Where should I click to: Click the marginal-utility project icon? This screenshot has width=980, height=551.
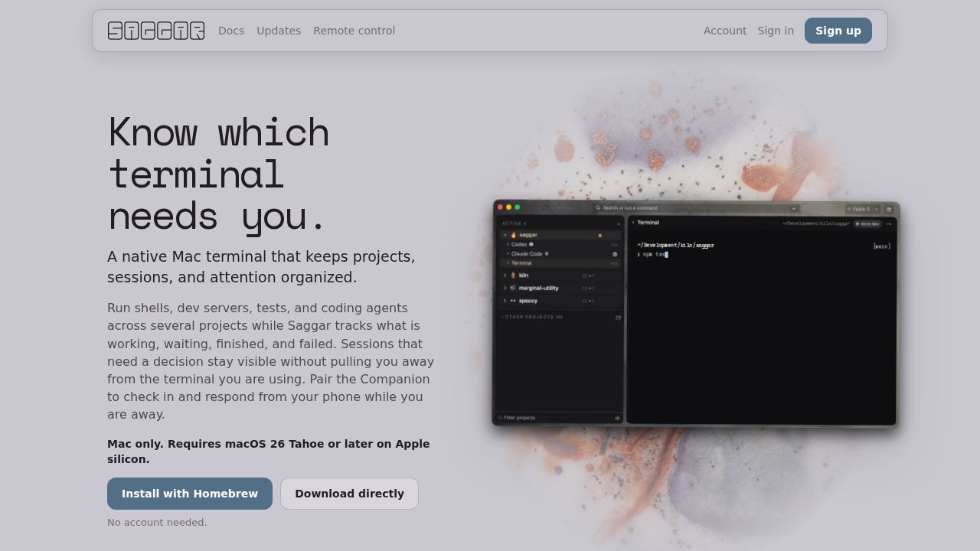click(513, 289)
